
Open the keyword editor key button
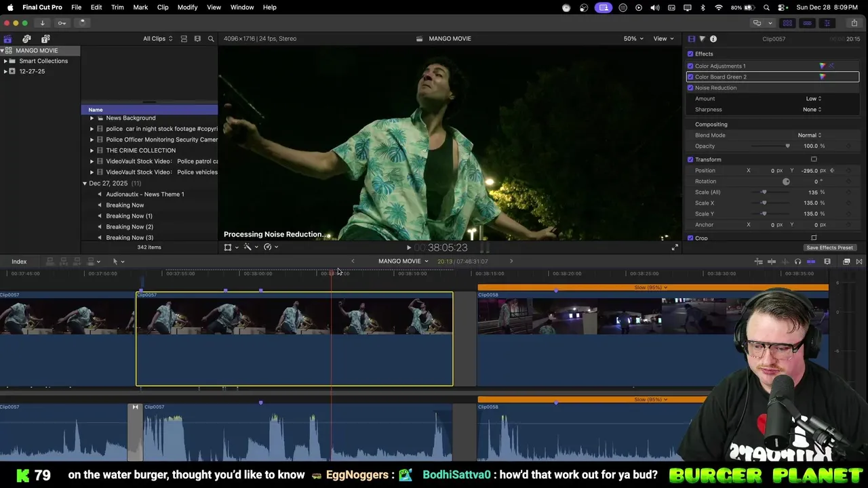point(62,23)
